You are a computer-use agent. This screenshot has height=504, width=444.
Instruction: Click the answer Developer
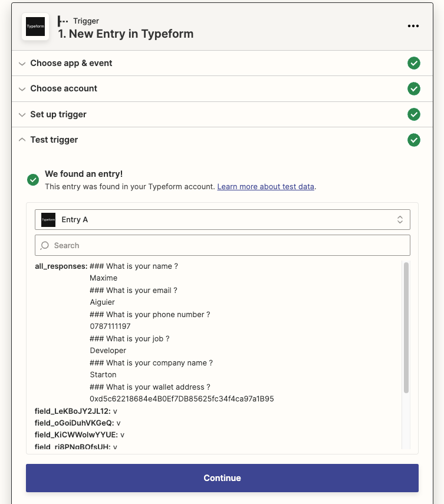coord(108,350)
